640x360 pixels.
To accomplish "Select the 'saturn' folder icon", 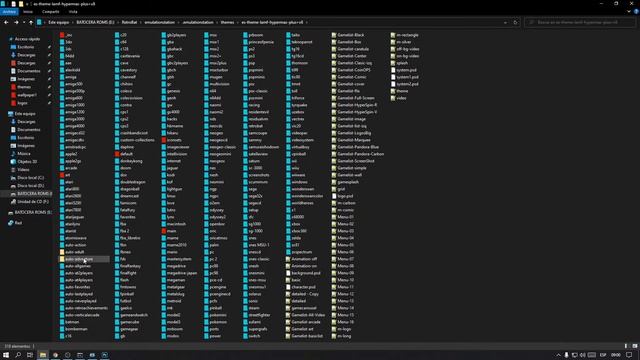I will pyautogui.click(x=245, y=161).
